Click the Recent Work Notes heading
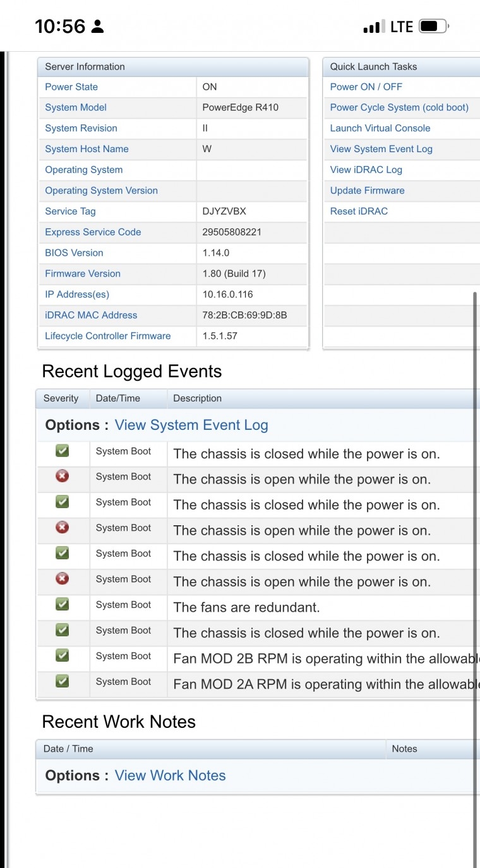Viewport: 480px width, 868px height. pos(119,722)
